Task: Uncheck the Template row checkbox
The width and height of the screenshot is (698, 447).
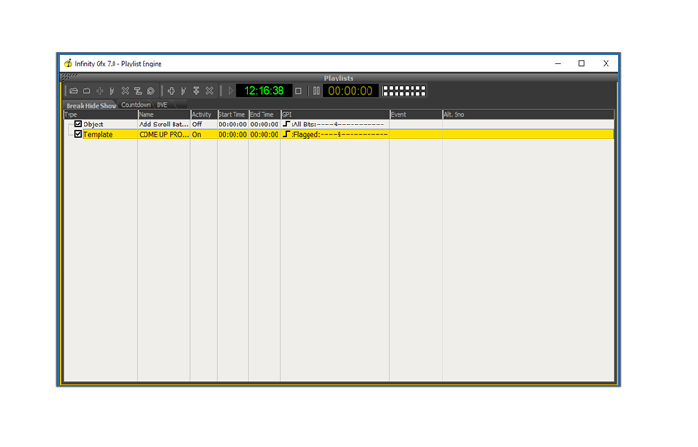Action: pos(78,134)
